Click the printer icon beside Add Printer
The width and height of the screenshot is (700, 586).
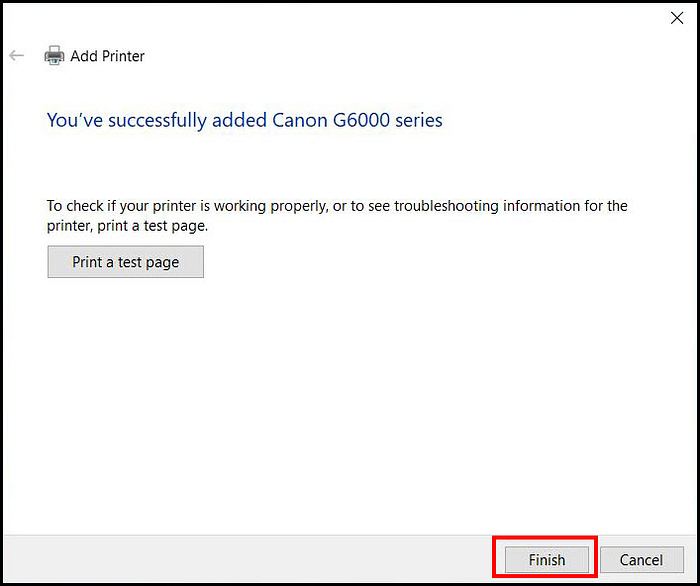pos(54,56)
